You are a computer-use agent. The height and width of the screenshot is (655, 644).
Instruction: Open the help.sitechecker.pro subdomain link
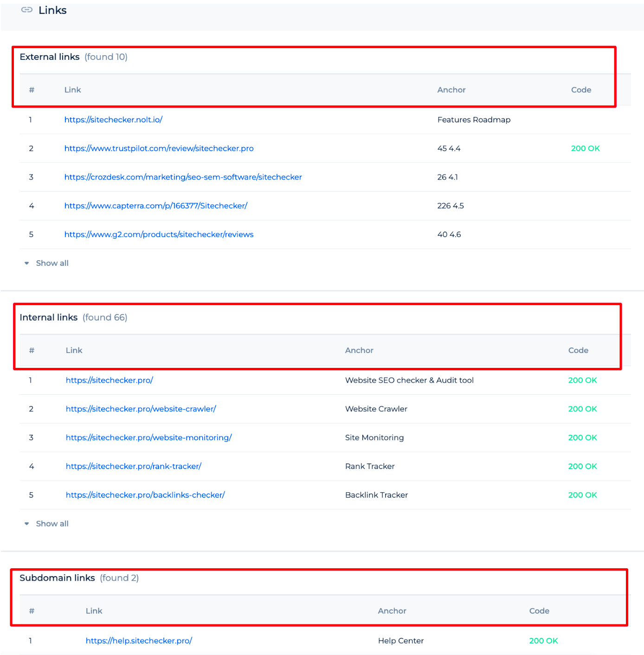point(139,641)
